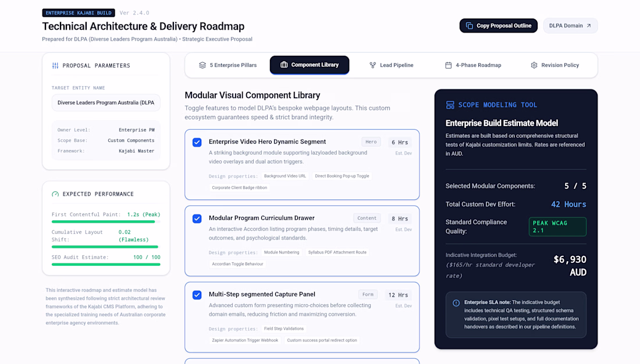Click the Zapier Automation Trigger Webhook chip

click(245, 340)
